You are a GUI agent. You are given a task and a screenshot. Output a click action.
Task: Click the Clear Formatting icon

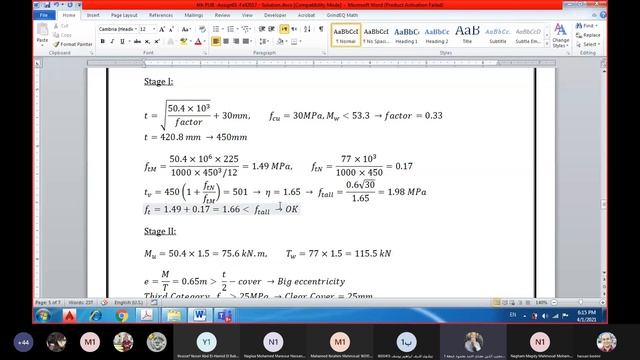pyautogui.click(x=202, y=29)
